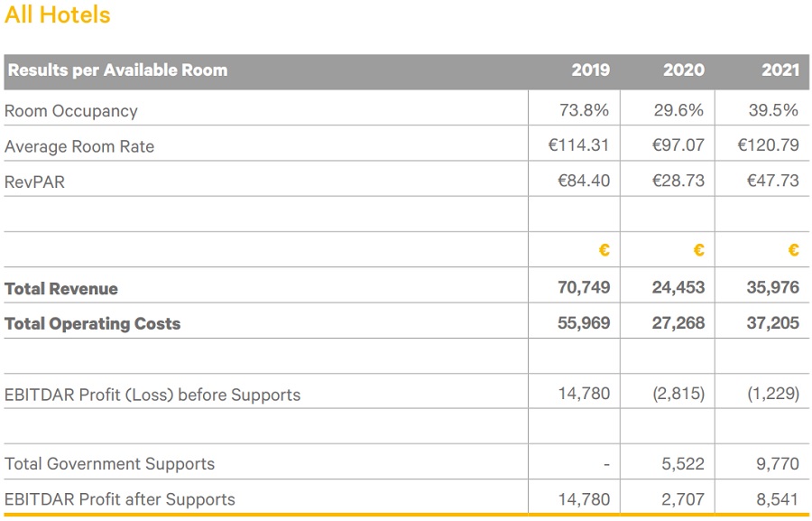Click the "All Hotels" heading

[x=58, y=15]
